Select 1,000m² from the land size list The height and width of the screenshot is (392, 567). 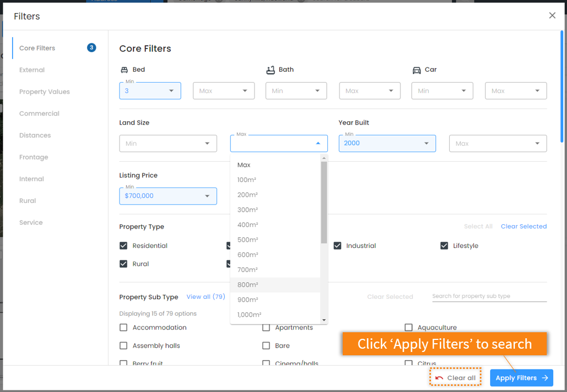pos(275,315)
